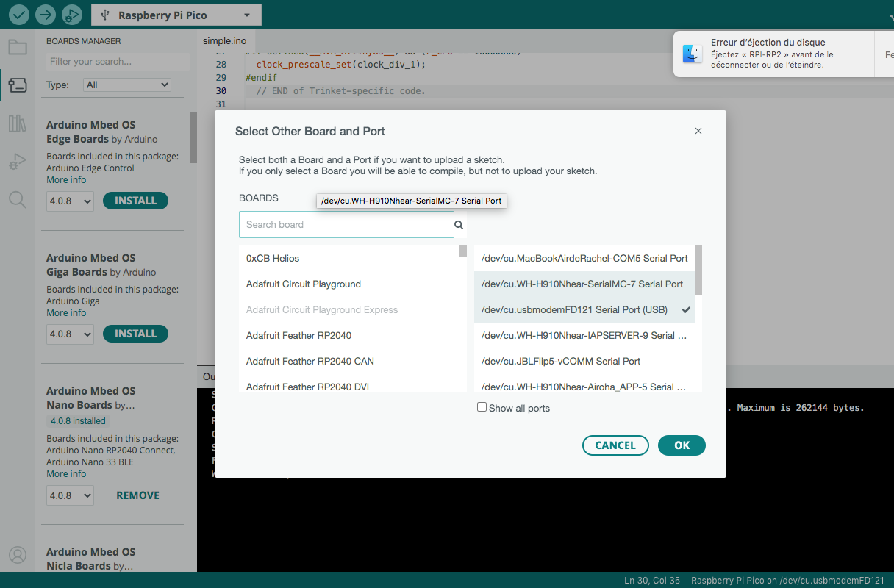Click Ln 30, Col 35 in status bar
The height and width of the screenshot is (588, 894).
tap(651, 581)
